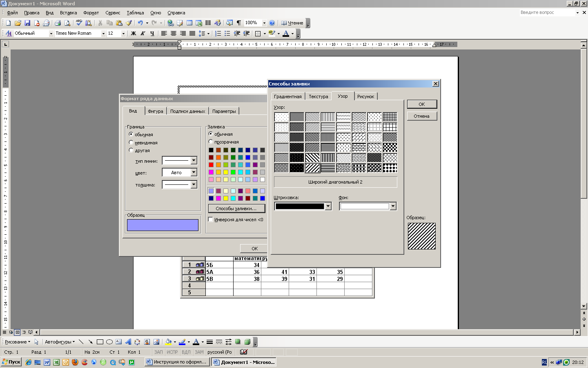Click the Чтение reading mode button
The image size is (588, 368).
tap(292, 23)
